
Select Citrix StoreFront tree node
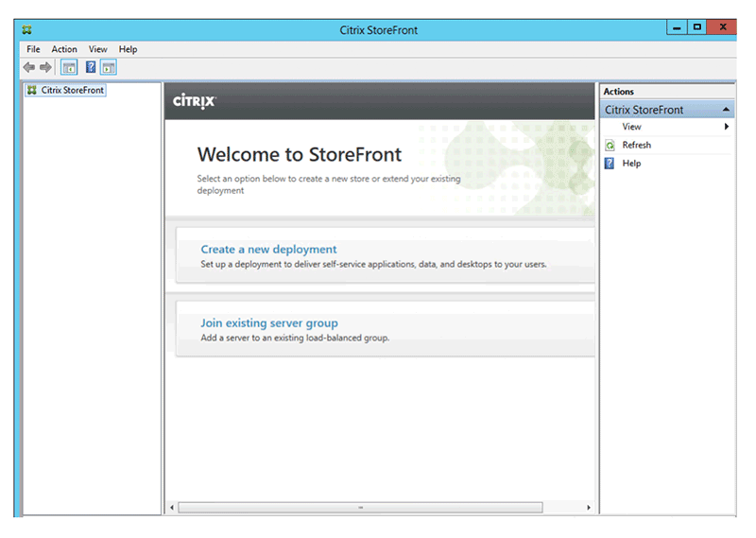tap(66, 90)
